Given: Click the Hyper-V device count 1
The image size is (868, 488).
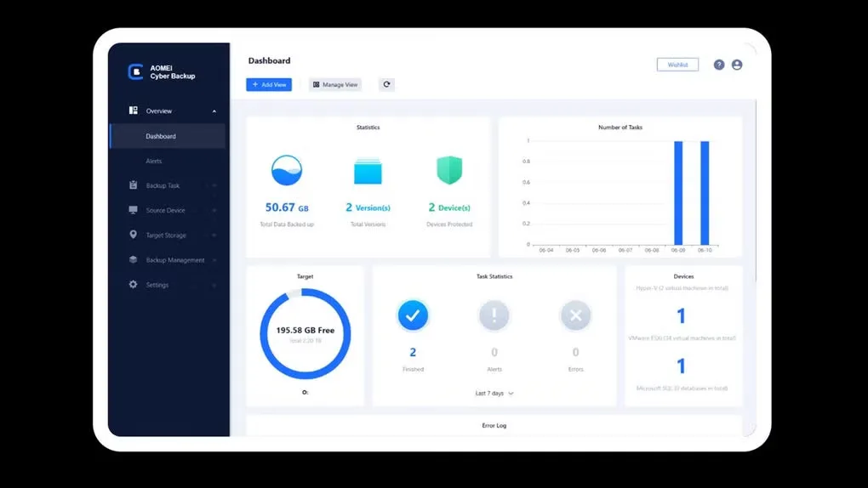Looking at the screenshot, I should pos(682,316).
